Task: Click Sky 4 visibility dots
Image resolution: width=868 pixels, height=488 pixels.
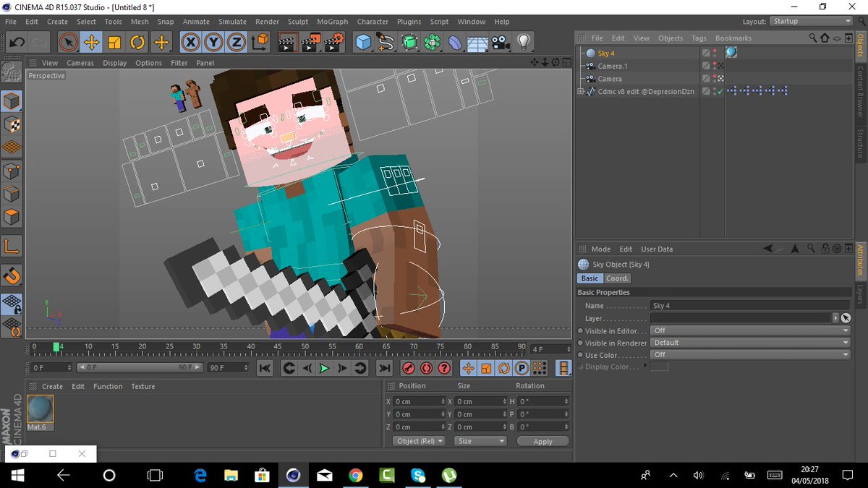Action: point(715,53)
